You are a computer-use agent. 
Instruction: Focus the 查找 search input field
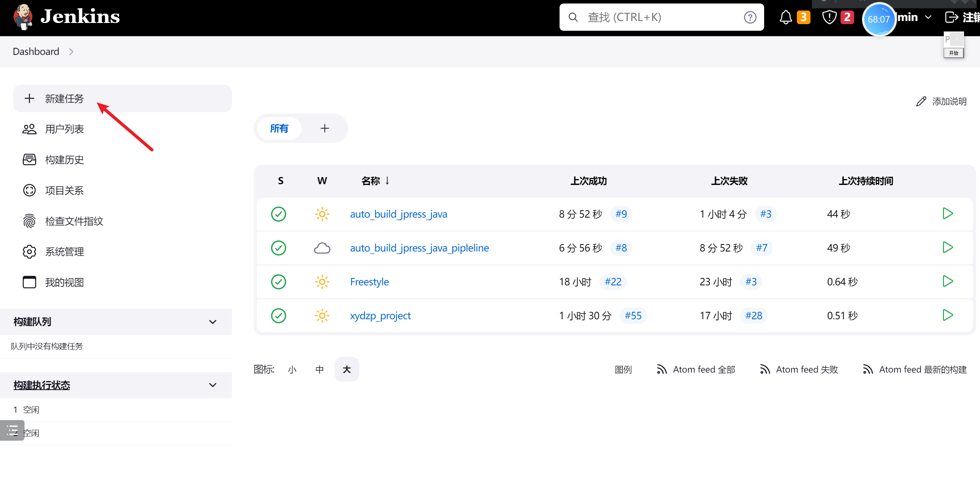click(661, 17)
